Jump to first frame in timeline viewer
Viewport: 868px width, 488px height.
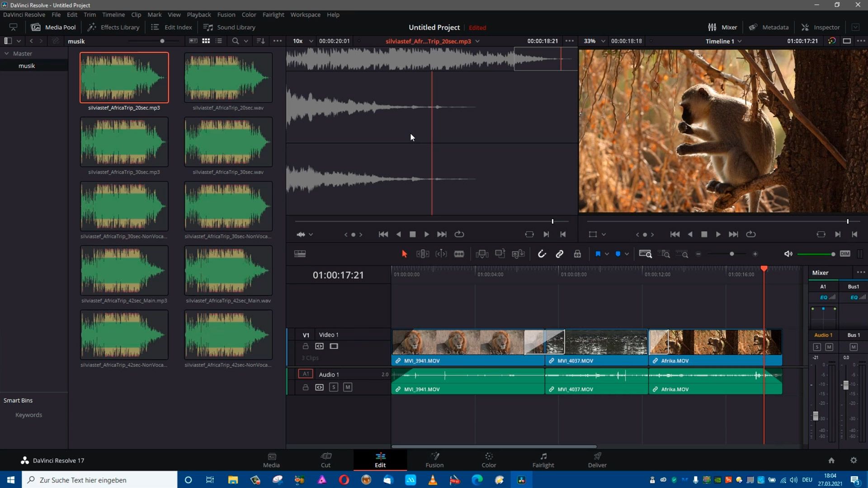pyautogui.click(x=675, y=235)
